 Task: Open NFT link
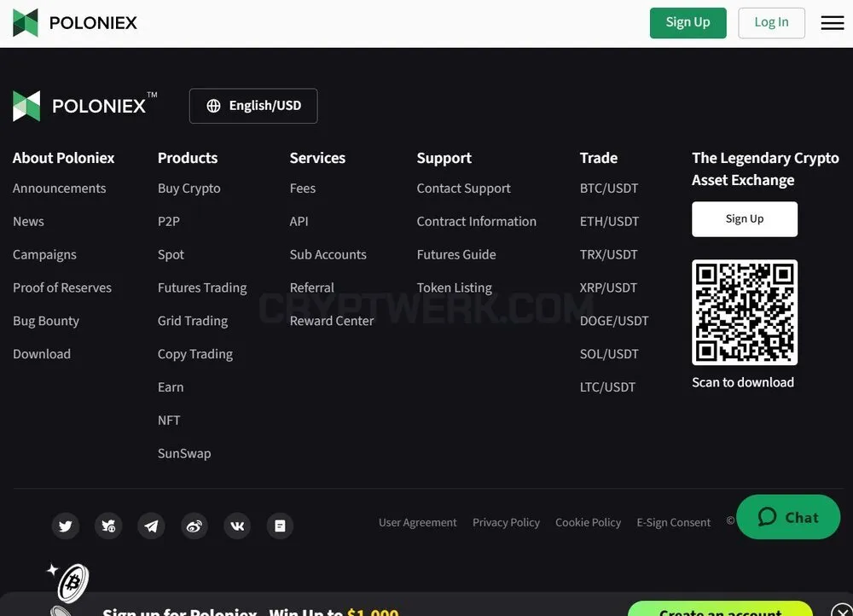pyautogui.click(x=169, y=421)
